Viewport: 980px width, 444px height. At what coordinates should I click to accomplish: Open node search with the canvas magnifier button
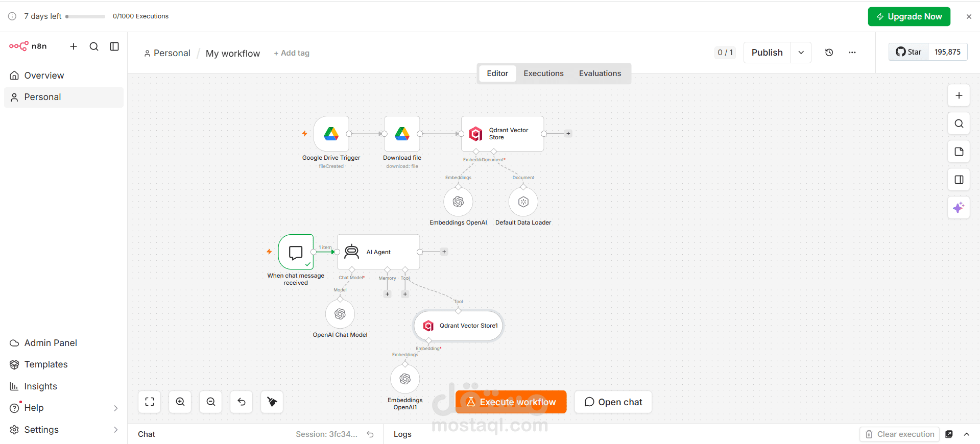(959, 124)
